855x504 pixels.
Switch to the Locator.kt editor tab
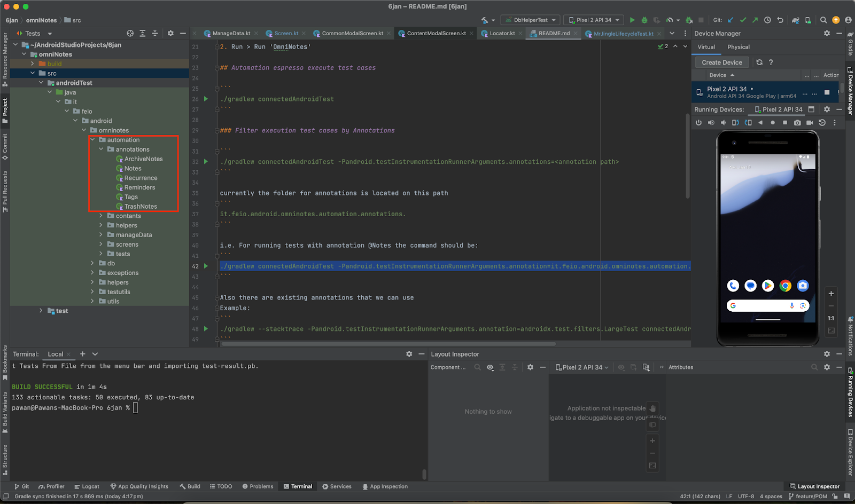coord(502,33)
